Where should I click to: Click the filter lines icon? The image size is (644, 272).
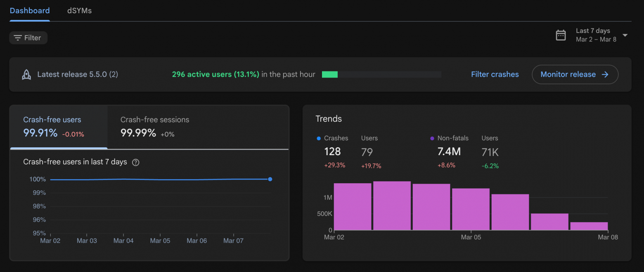pyautogui.click(x=18, y=38)
